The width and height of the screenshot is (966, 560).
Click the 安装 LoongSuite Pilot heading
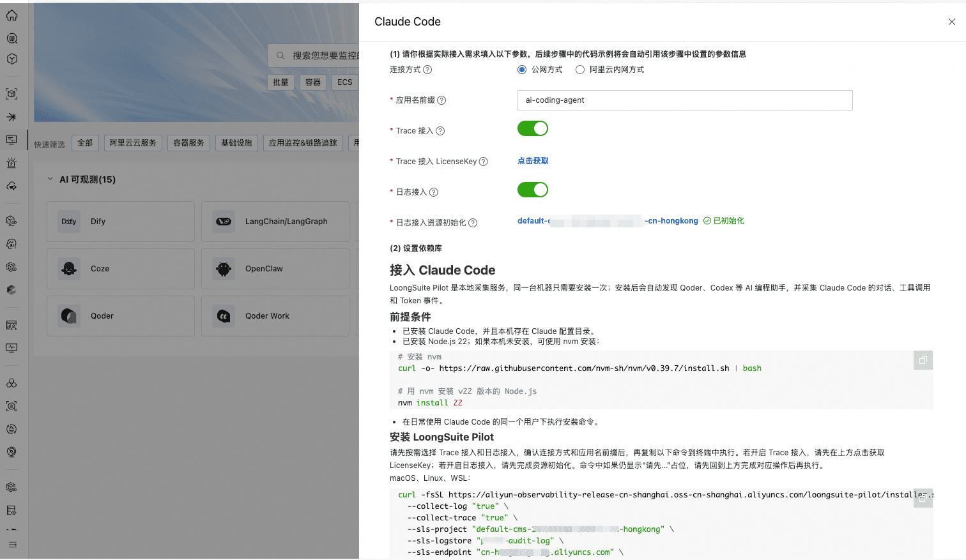pos(441,437)
